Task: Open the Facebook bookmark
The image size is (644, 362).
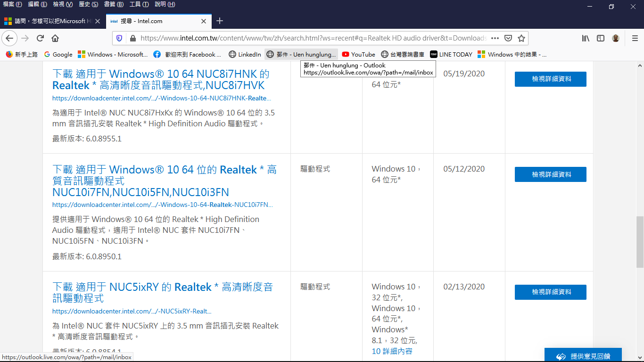Action: point(187,54)
